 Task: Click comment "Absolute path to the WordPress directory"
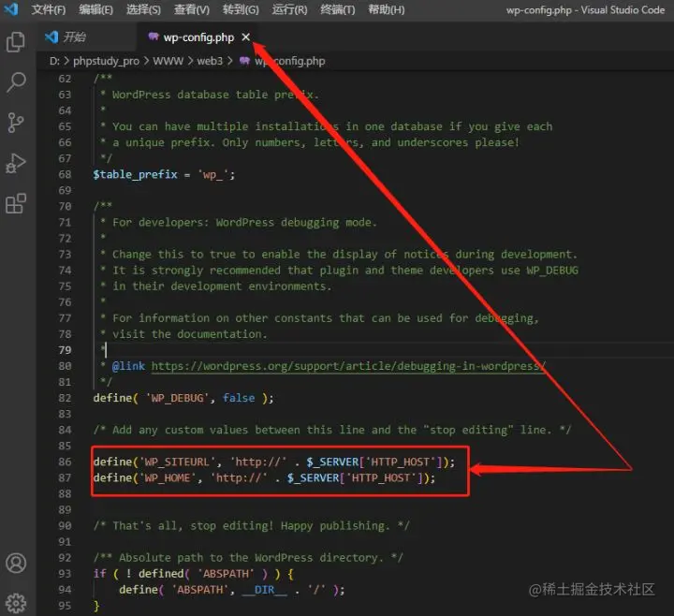coord(251,558)
